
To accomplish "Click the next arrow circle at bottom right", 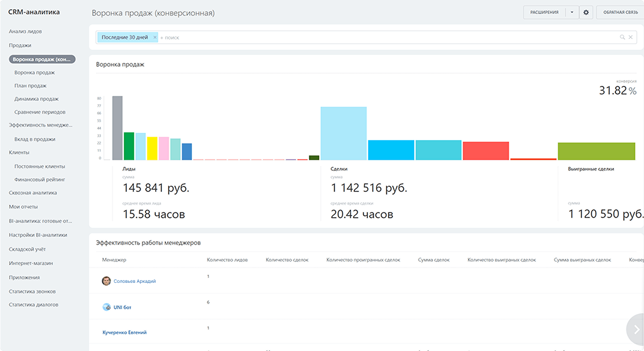I will [x=636, y=330].
